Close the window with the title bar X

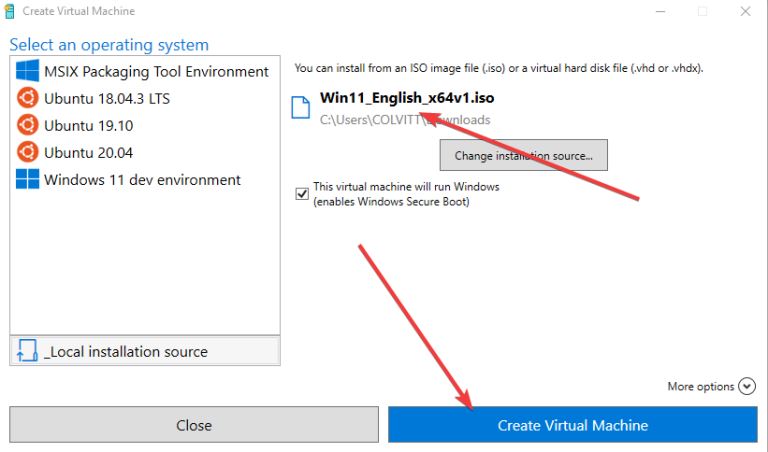[x=745, y=11]
